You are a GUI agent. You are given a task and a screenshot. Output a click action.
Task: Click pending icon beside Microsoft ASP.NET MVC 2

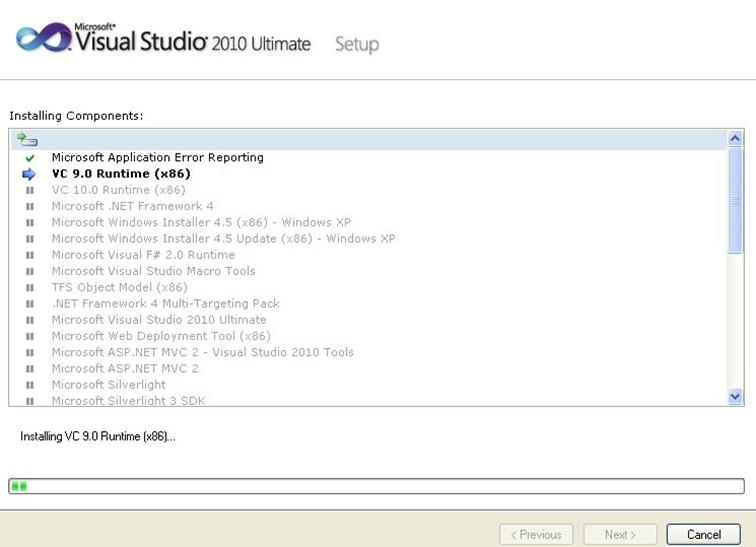coord(30,369)
